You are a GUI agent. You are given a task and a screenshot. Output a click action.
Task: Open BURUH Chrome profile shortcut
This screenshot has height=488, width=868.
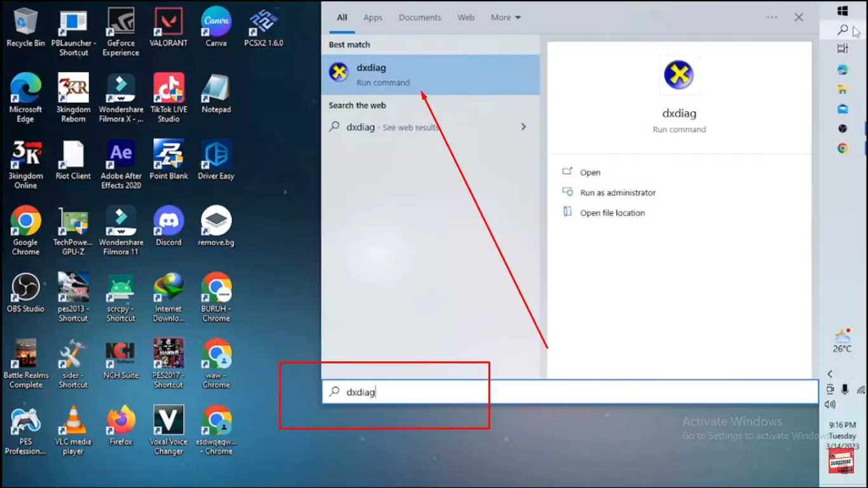pyautogui.click(x=216, y=297)
